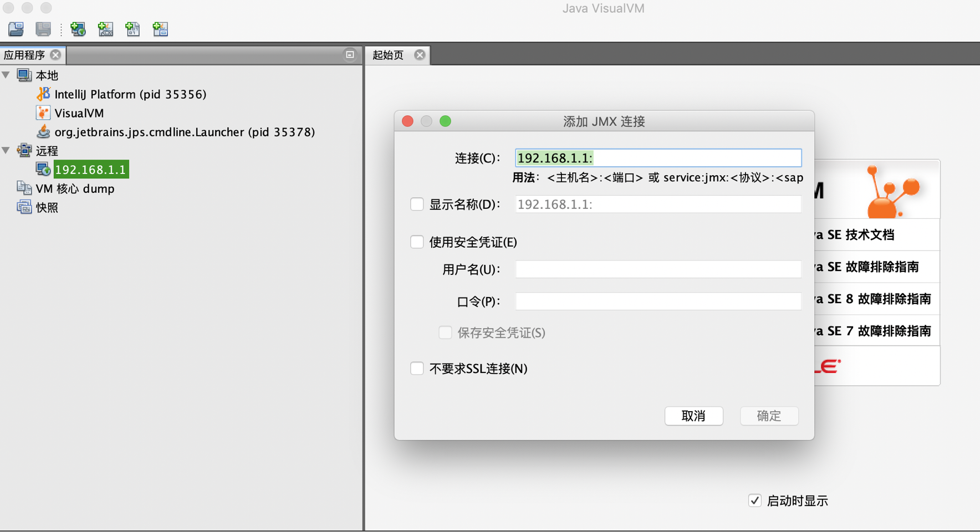Click the 连接(C) input field
The height and width of the screenshot is (532, 980).
pos(658,157)
